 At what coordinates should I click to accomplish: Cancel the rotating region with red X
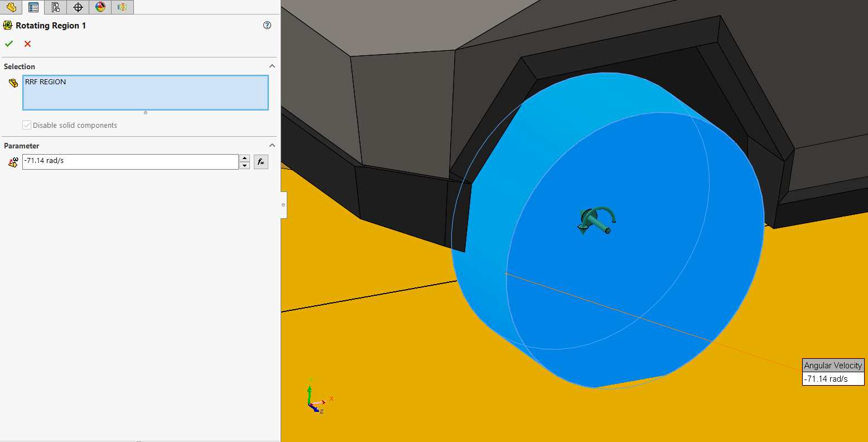click(x=27, y=44)
